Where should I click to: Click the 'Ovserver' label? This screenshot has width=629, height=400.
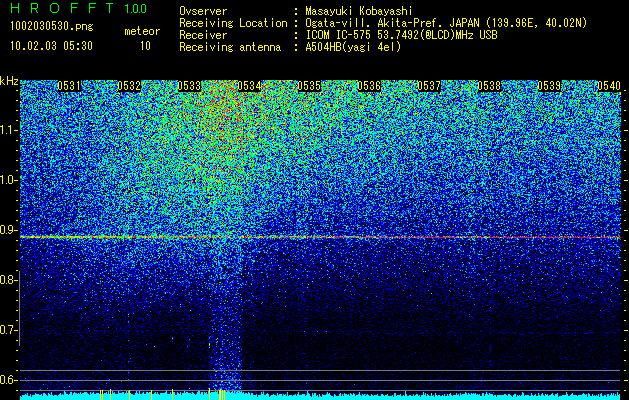pos(203,11)
